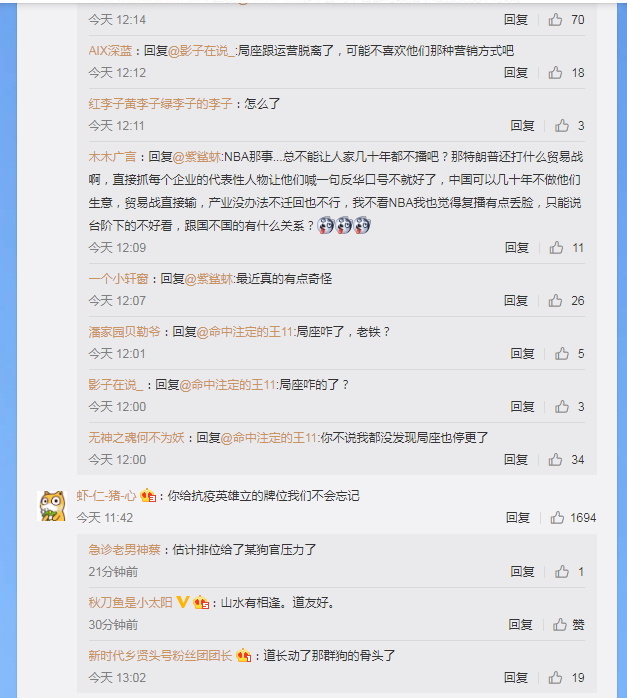The height and width of the screenshot is (698, 627).
Task: Reply to 虾-仁-猪-心's top-level comment
Action: (518, 517)
